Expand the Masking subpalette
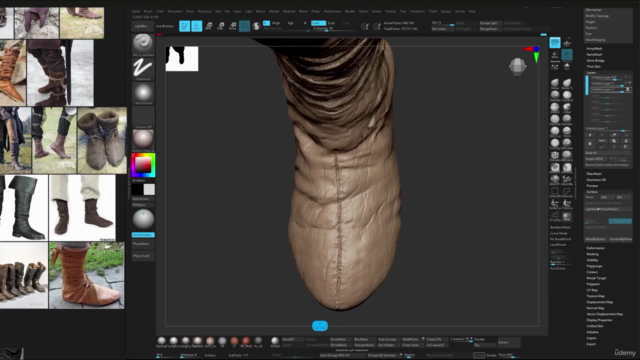Viewport: 640px width, 360px height. 593,254
